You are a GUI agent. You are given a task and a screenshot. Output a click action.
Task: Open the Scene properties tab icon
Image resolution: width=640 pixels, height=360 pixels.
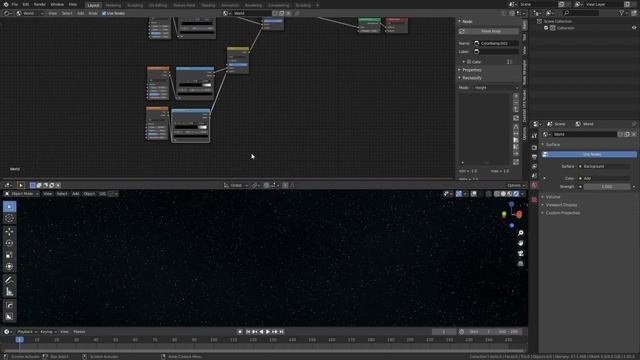click(534, 176)
